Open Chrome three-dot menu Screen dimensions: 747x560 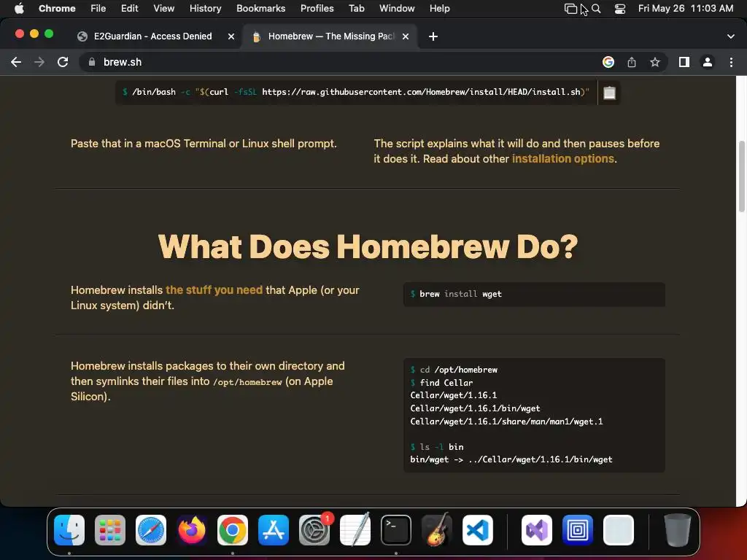click(731, 62)
